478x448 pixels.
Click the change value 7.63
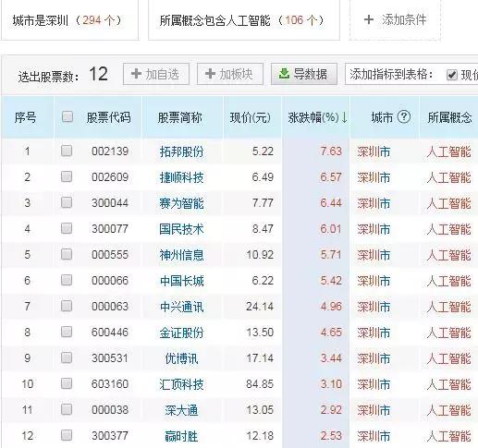pyautogui.click(x=331, y=151)
